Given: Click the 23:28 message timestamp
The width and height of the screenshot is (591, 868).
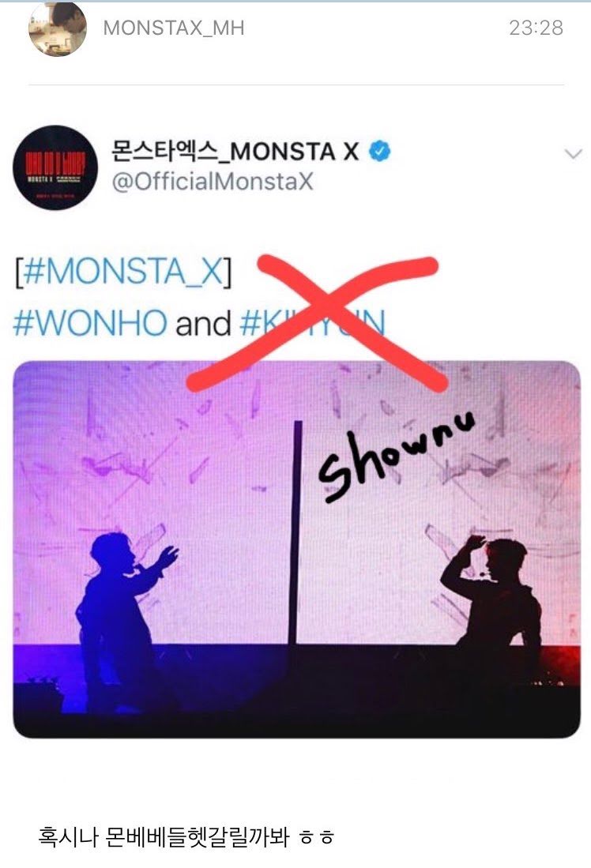Looking at the screenshot, I should pyautogui.click(x=536, y=28).
